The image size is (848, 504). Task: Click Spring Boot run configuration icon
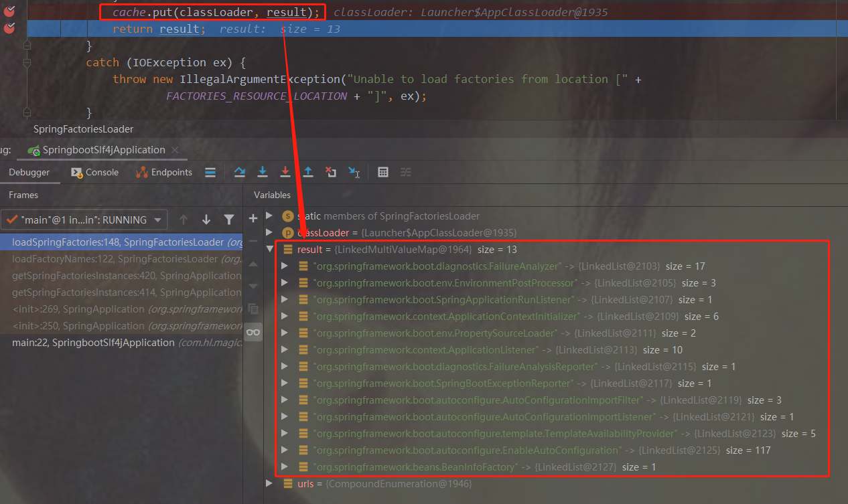[33, 150]
